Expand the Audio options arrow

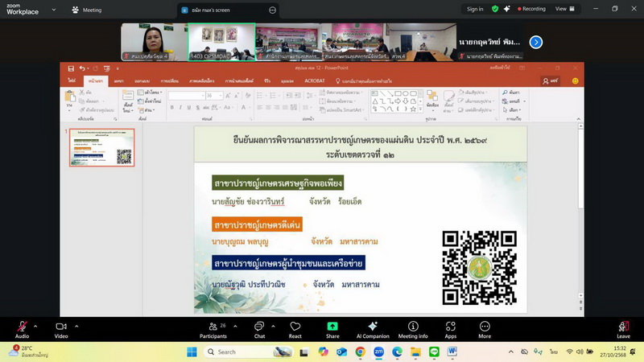(x=35, y=325)
